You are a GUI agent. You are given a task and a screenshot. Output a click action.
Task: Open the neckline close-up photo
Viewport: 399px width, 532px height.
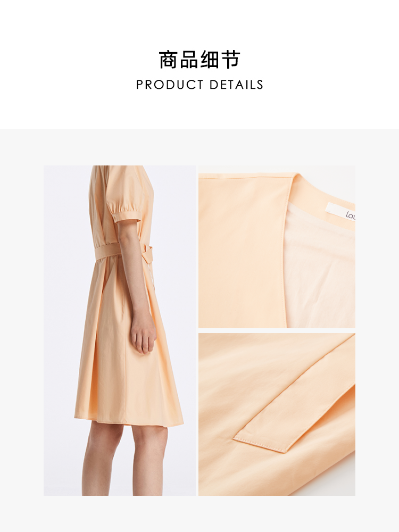point(277,247)
